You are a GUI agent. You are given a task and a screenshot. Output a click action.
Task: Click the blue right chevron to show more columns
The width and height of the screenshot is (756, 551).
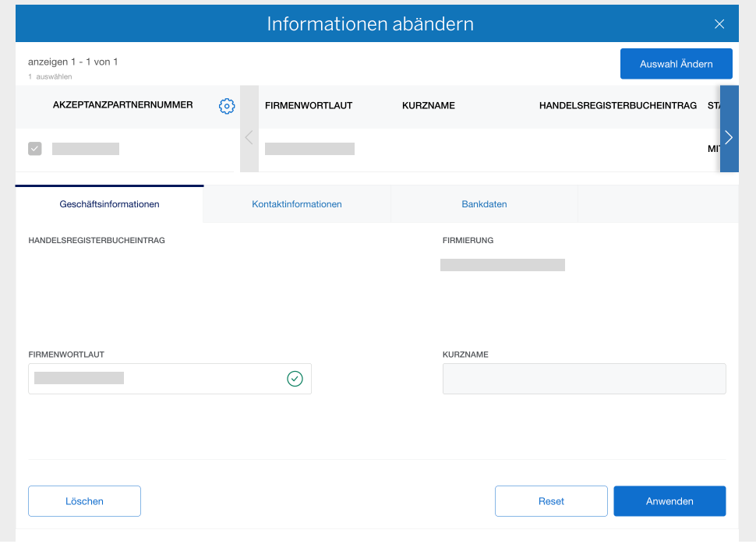pos(729,137)
